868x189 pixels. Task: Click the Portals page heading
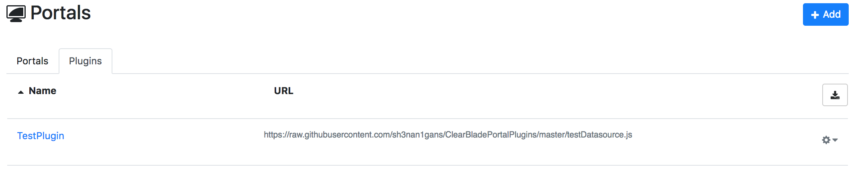[61, 13]
